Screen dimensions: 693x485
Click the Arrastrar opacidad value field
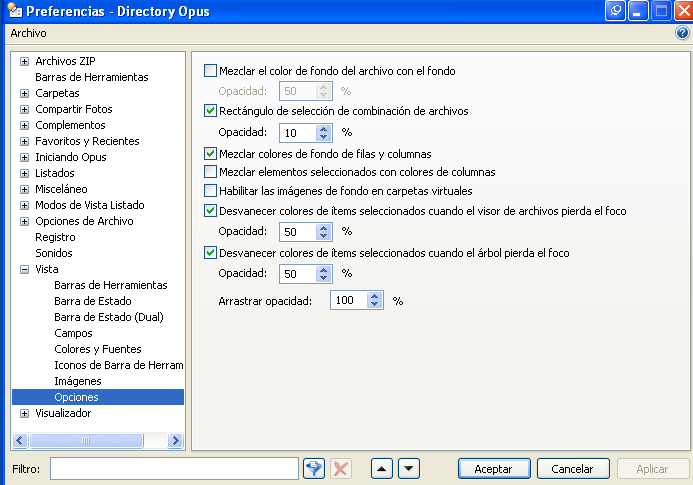(x=349, y=301)
